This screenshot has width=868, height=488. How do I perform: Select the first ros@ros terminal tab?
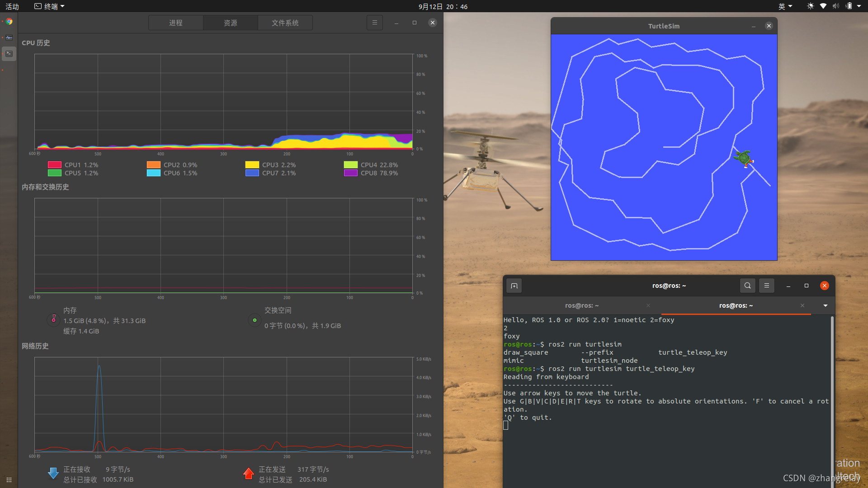point(581,305)
